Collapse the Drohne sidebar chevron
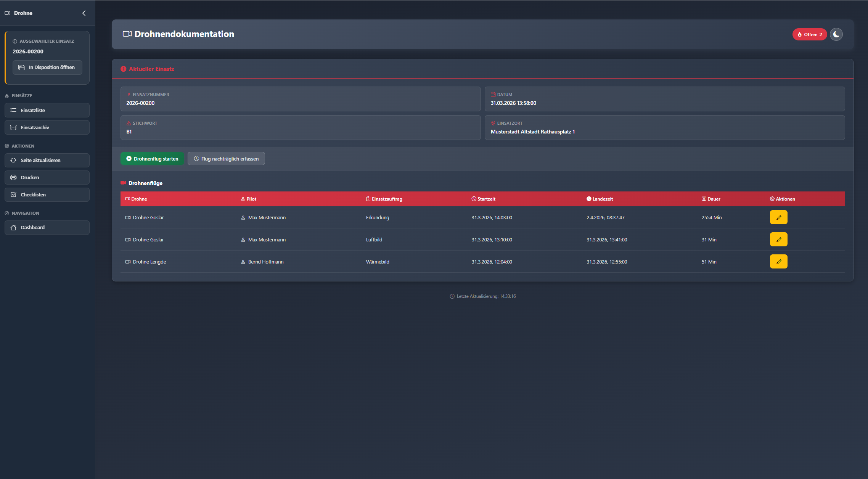This screenshot has width=868, height=479. click(x=84, y=13)
